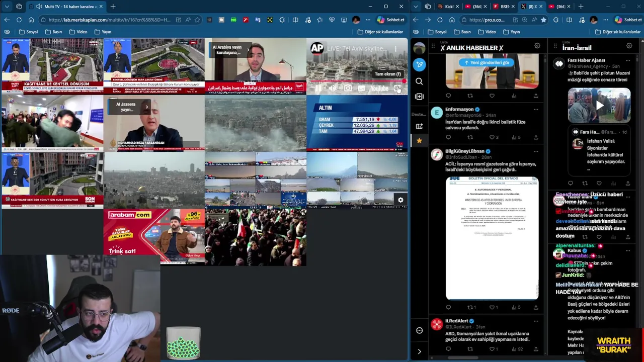Open Yayın bookmarks folder in X window
This screenshot has width=644, height=362.
[x=511, y=32]
